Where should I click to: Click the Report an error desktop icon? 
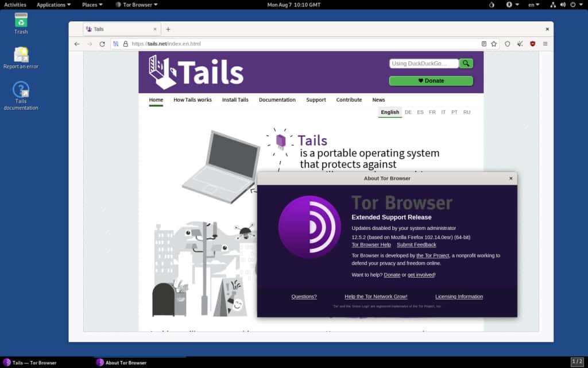[x=21, y=56]
